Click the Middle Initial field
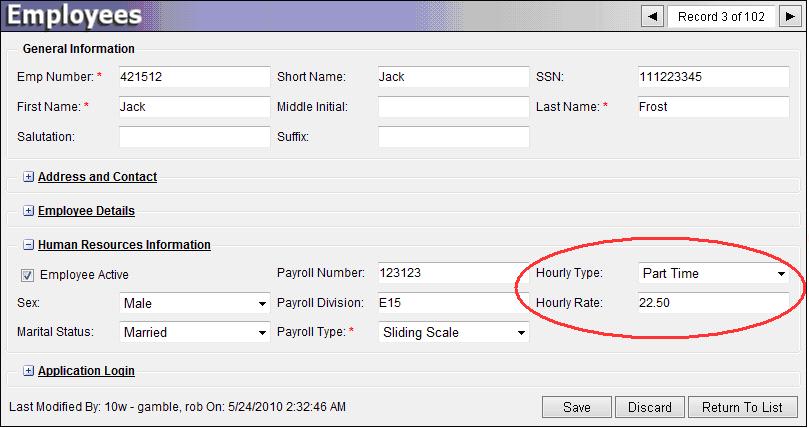The width and height of the screenshot is (809, 428). [453, 106]
